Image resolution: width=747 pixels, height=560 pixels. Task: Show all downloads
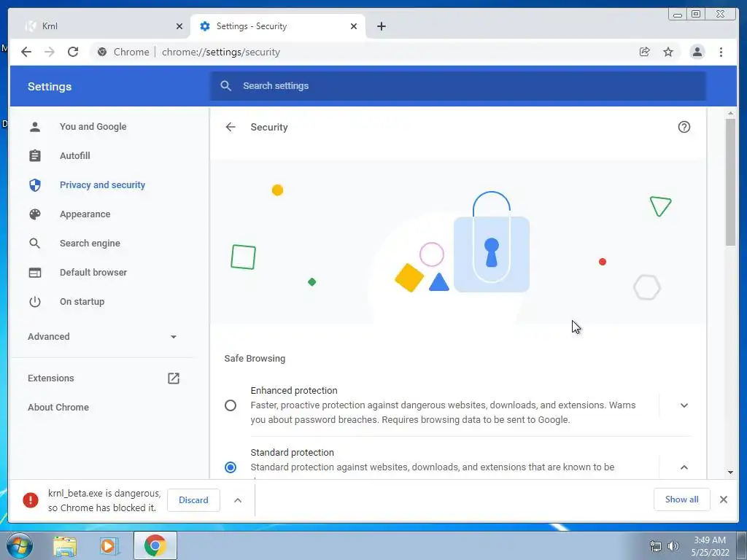coord(682,499)
